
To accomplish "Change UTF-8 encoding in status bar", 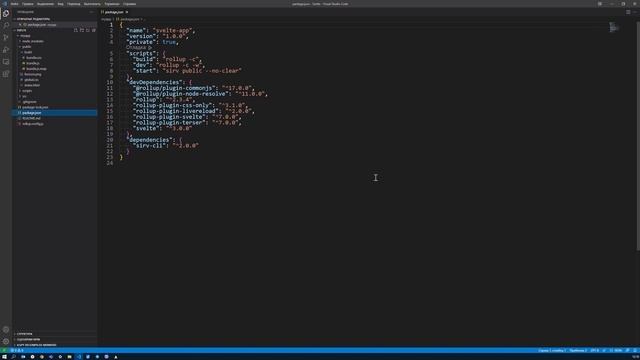I will (x=594, y=350).
